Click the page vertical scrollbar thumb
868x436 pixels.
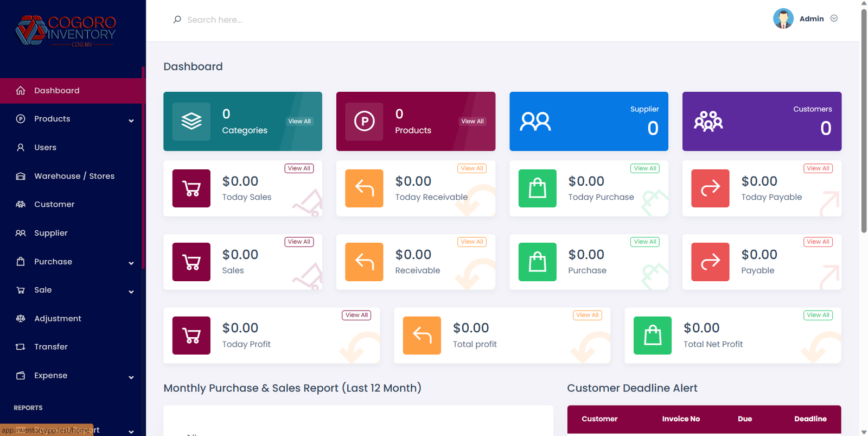[864, 119]
